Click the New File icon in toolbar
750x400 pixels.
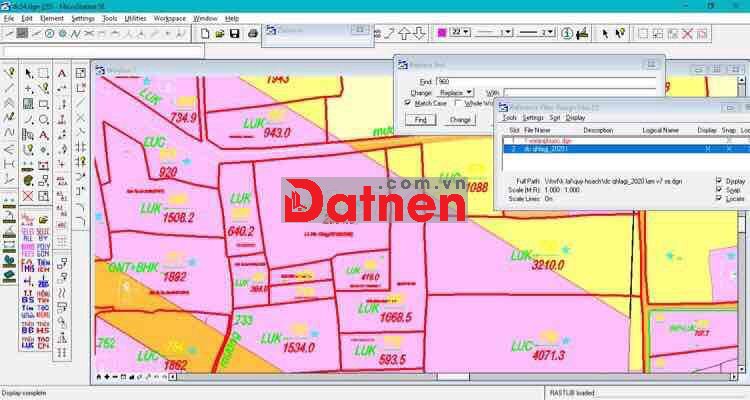[x=204, y=34]
